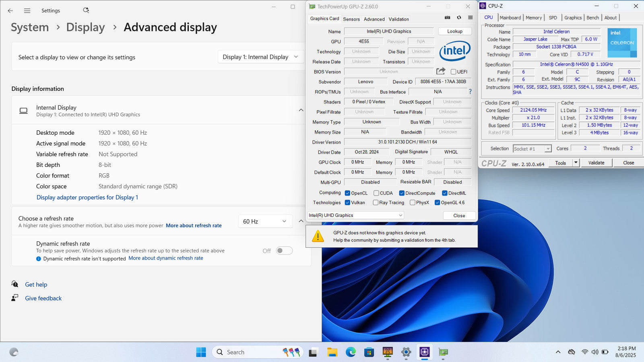This screenshot has width=644, height=362.
Task: Switch to GPU-Z Sensors tab
Action: pyautogui.click(x=351, y=19)
